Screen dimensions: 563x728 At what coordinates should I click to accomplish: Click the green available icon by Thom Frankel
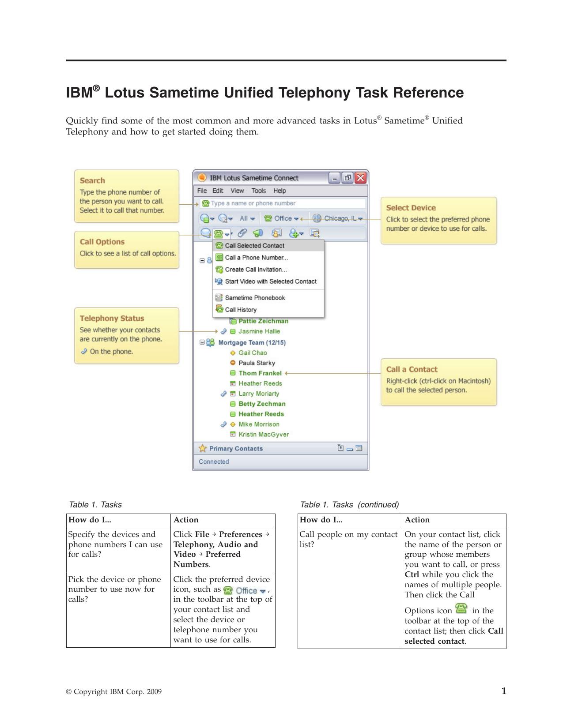(233, 373)
